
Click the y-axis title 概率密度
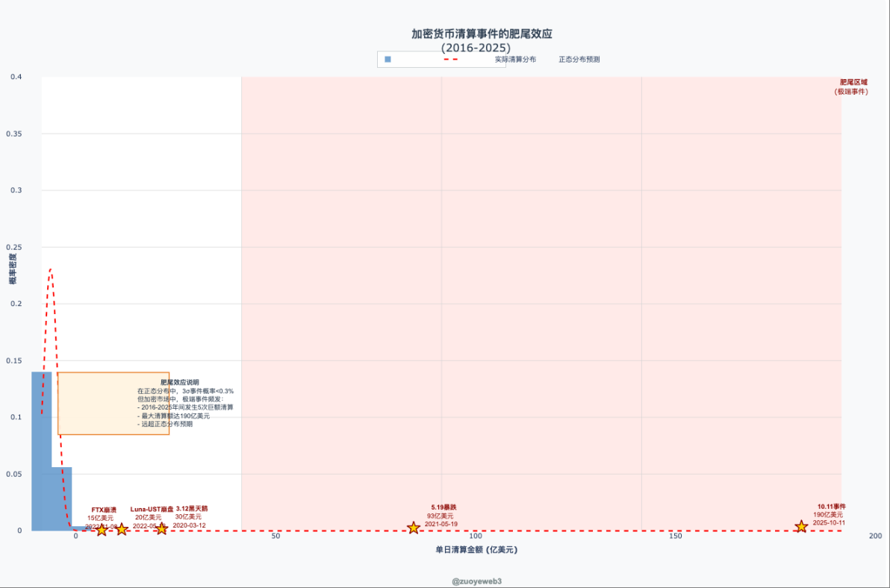click(13, 269)
